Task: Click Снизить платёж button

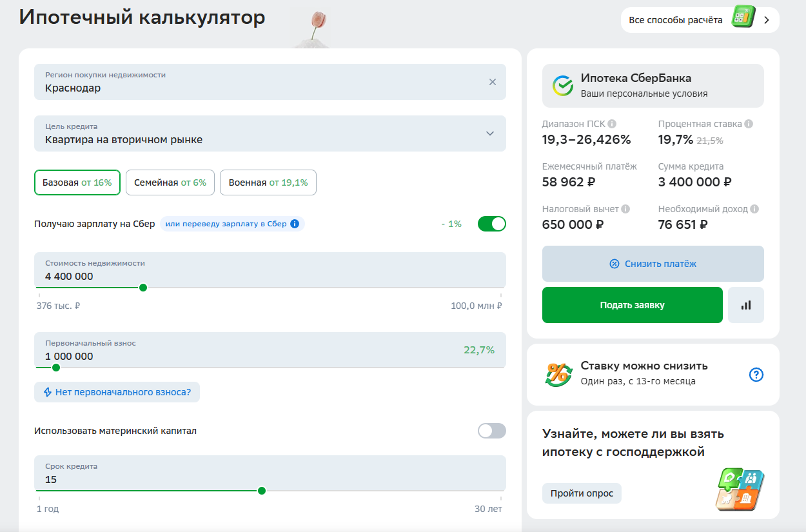Action: point(653,264)
